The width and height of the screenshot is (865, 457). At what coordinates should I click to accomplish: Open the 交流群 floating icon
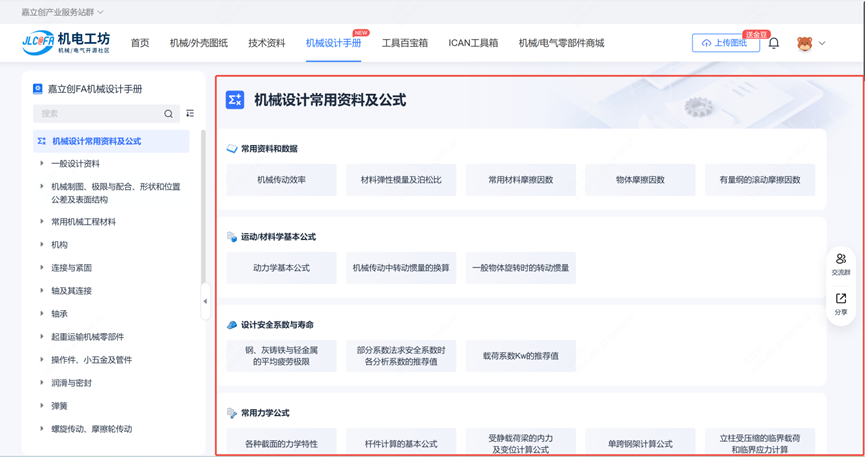(x=840, y=263)
